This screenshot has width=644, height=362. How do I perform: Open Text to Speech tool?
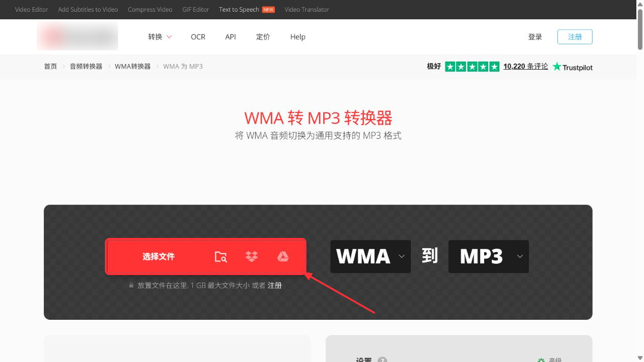[239, 10]
